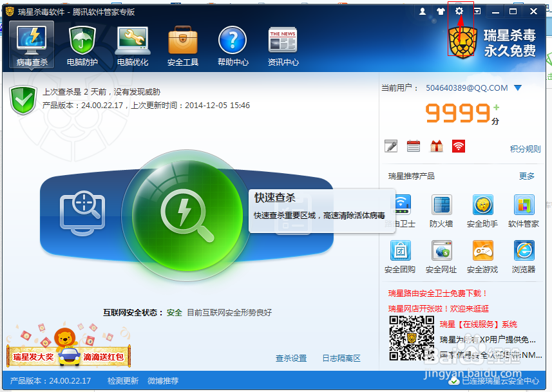Open the 微博推荐 link in status bar
This screenshot has height=392, width=552.
pyautogui.click(x=163, y=381)
